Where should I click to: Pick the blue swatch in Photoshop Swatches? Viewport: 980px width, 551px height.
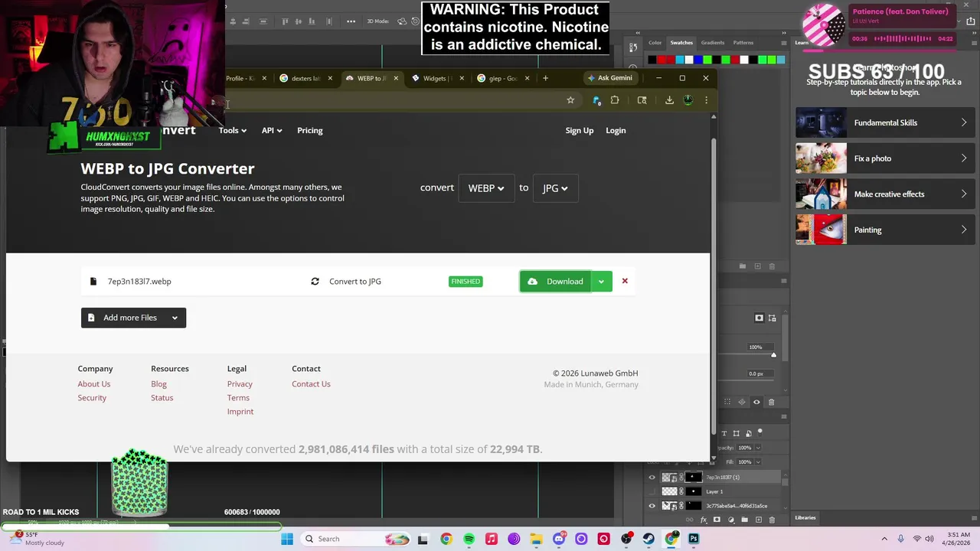(698, 60)
